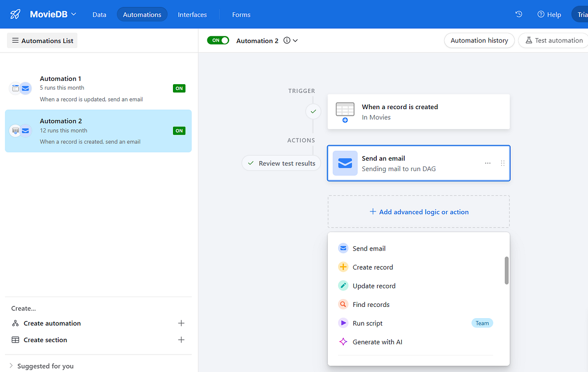The image size is (588, 372).
Task: Switch to the Data tab
Action: [x=99, y=15]
